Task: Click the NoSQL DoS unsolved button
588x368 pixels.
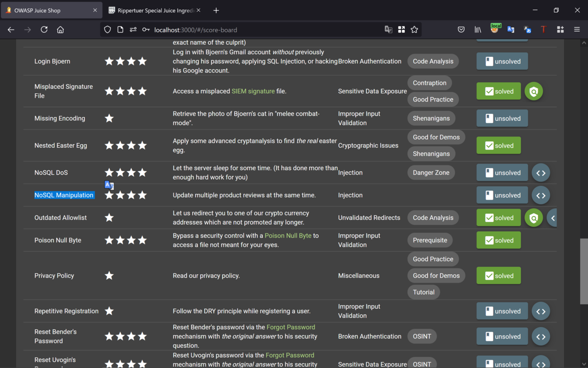Action: 502,173
